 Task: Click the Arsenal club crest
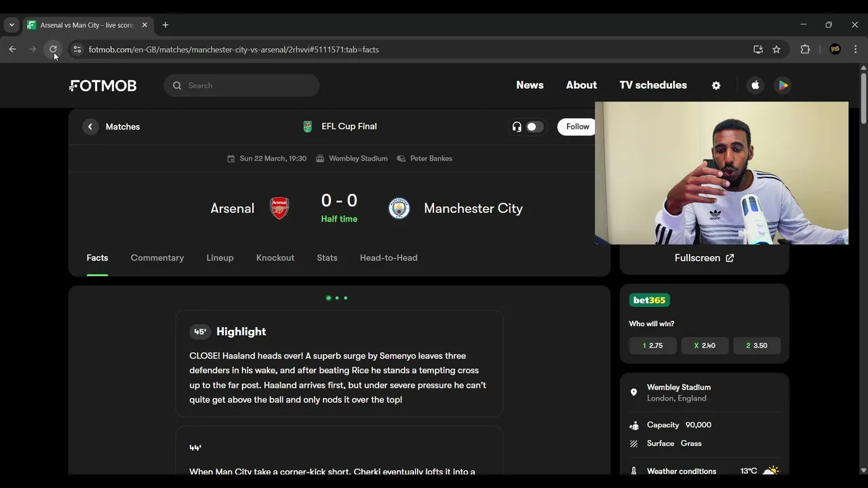(279, 208)
